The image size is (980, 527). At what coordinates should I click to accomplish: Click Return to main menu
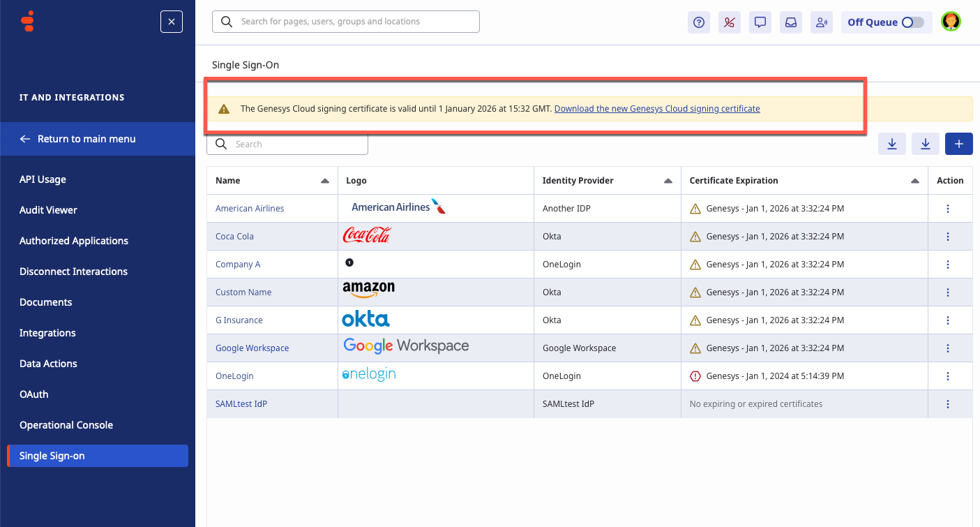point(86,139)
